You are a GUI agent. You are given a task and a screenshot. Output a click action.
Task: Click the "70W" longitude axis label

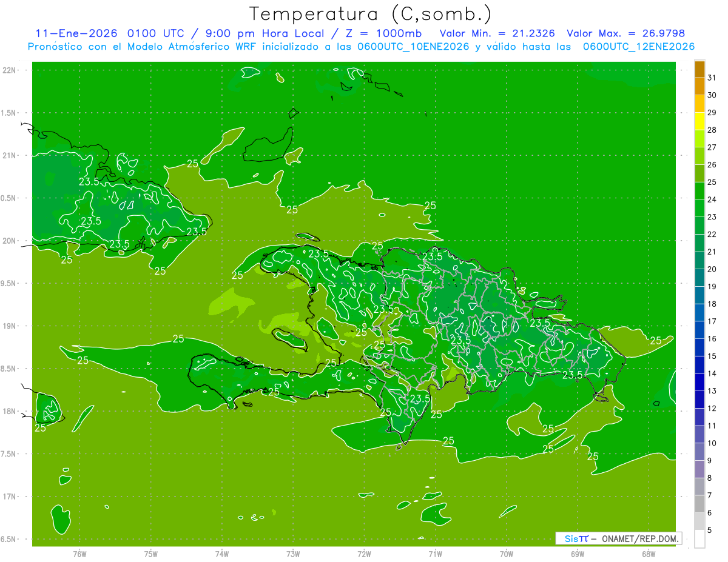(x=507, y=554)
